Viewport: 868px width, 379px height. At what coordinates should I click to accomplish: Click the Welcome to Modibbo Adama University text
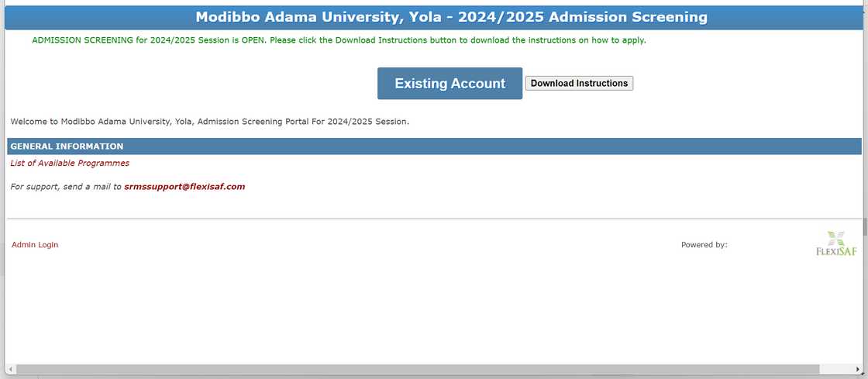click(209, 122)
